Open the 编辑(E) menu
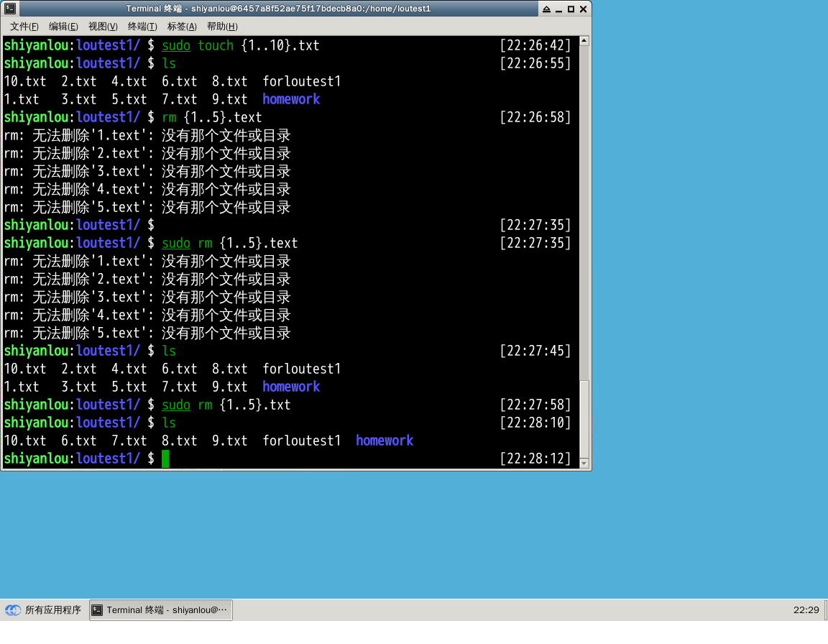This screenshot has width=828, height=644. tap(63, 27)
